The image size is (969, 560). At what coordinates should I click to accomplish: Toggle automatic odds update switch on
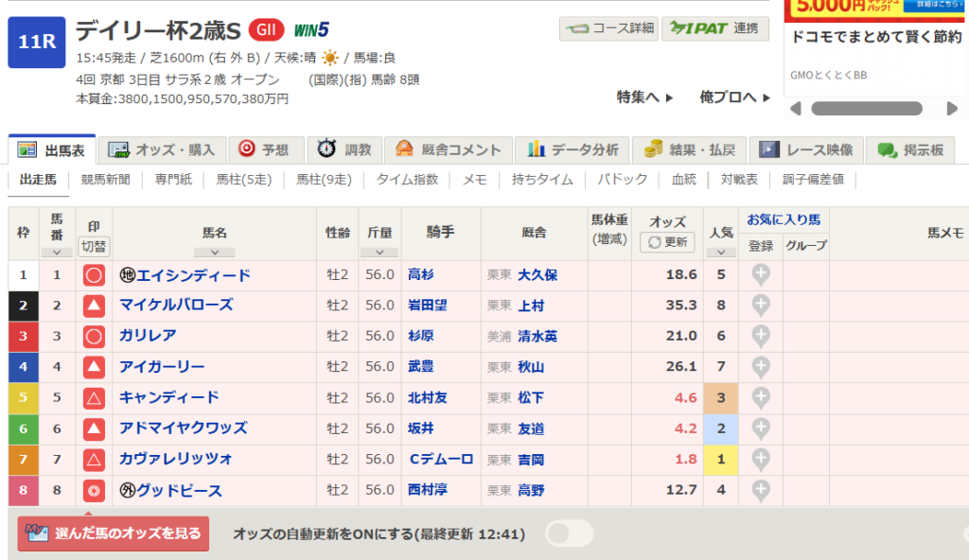(569, 534)
